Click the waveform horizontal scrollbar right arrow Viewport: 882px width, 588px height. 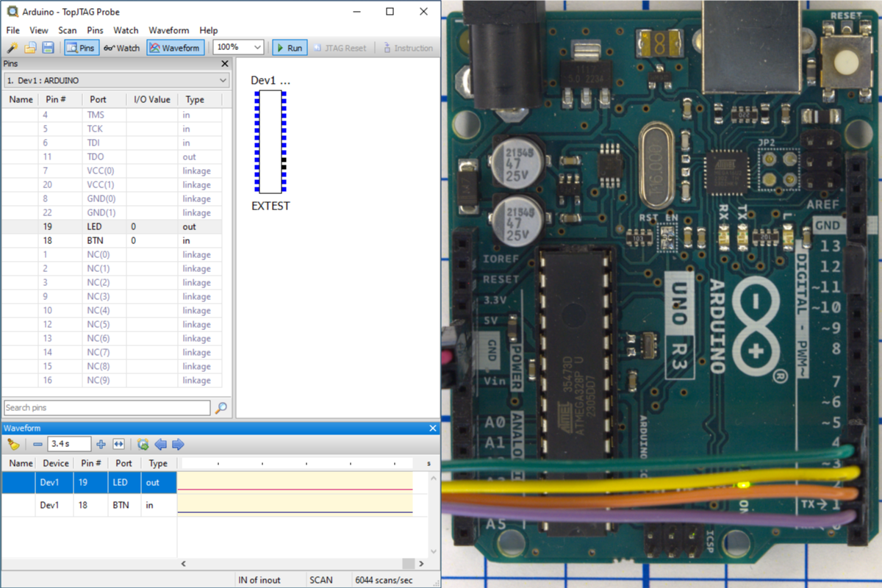pyautogui.click(x=423, y=564)
